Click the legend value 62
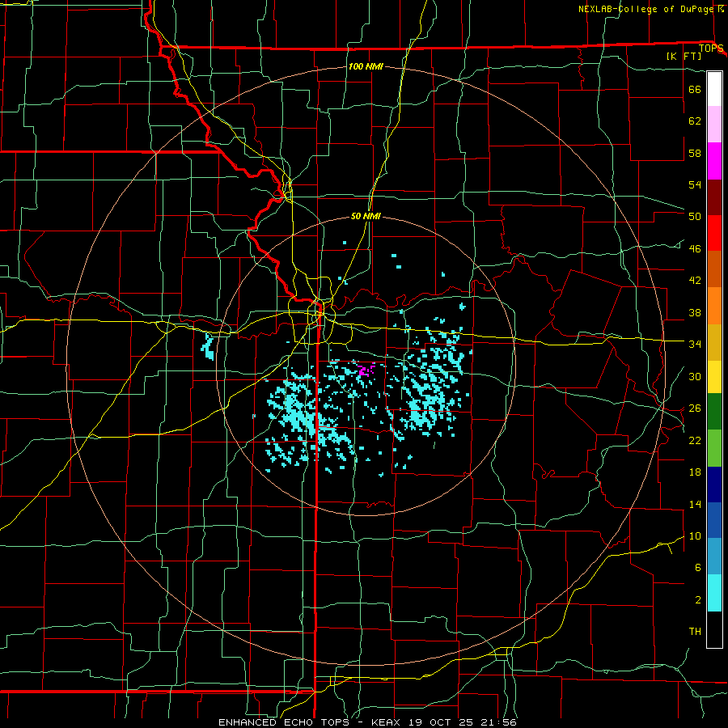Screen dimensions: 728x728 (x=695, y=121)
